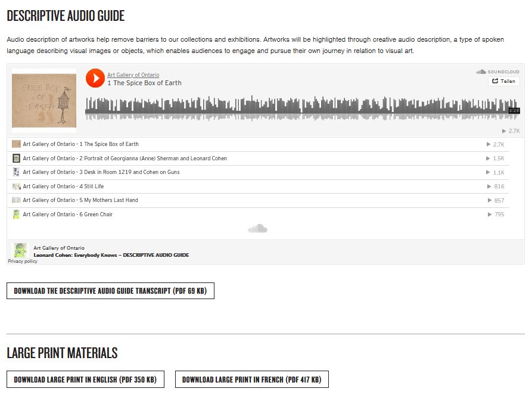Click the 857 play count in My Mothers Last Hand row
The height and width of the screenshot is (401, 532).
pyautogui.click(x=496, y=200)
